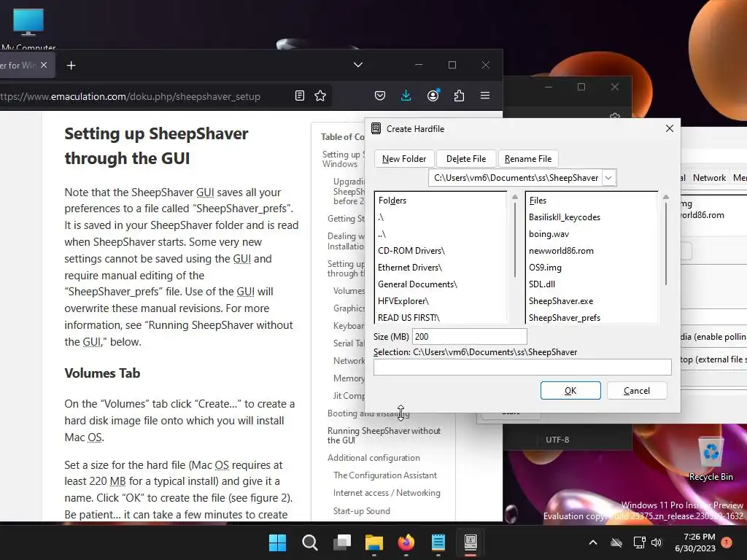Image resolution: width=747 pixels, height=560 pixels.
Task: Open the Windows Start menu
Action: pos(277,542)
